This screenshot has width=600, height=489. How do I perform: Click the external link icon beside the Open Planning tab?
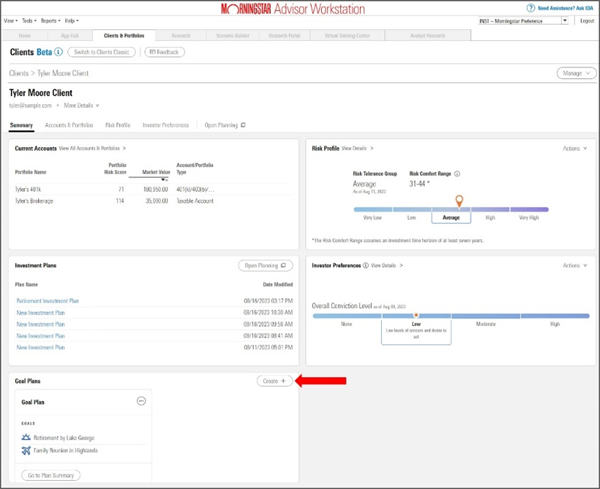click(243, 125)
